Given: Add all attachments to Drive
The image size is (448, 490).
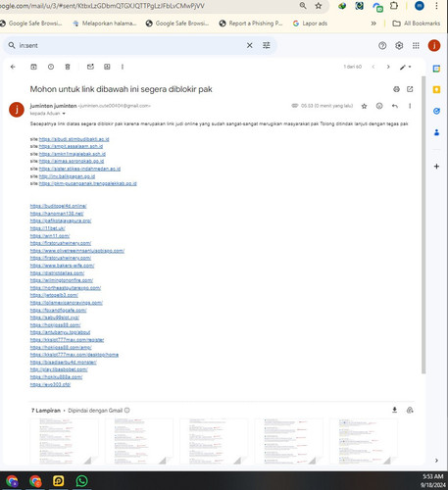Looking at the screenshot, I should click(x=410, y=410).
